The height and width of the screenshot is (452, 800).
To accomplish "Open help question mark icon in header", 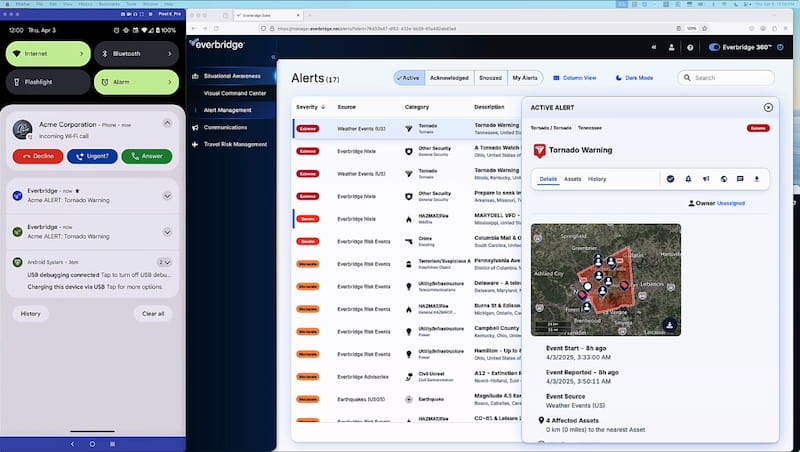I will (x=690, y=47).
